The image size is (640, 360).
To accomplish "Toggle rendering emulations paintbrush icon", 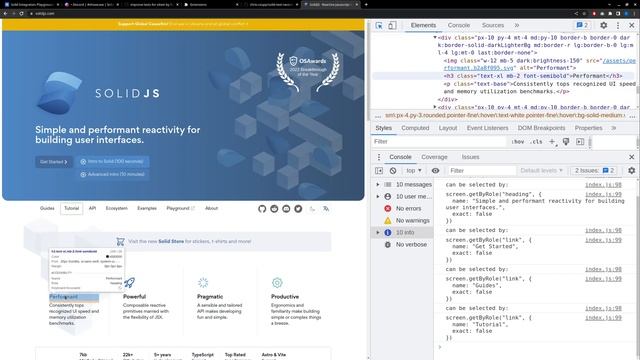I will click(x=566, y=142).
